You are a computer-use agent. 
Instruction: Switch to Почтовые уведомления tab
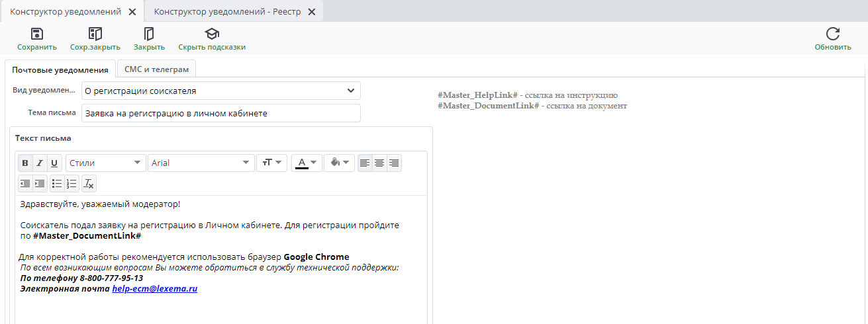tap(60, 69)
